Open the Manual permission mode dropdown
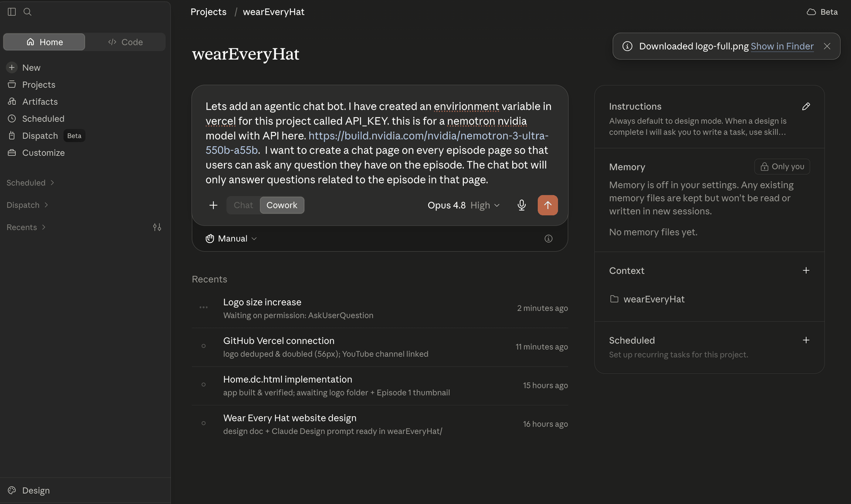The height and width of the screenshot is (504, 851). point(231,239)
